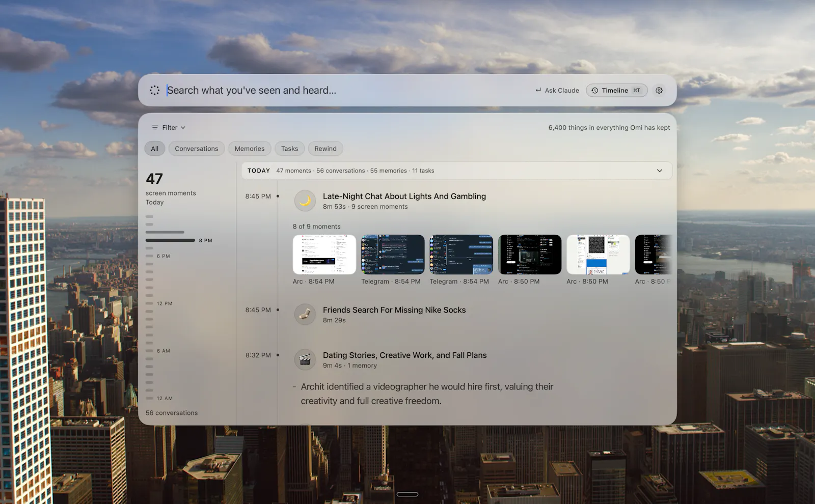Select the Tasks filter

click(x=289, y=149)
